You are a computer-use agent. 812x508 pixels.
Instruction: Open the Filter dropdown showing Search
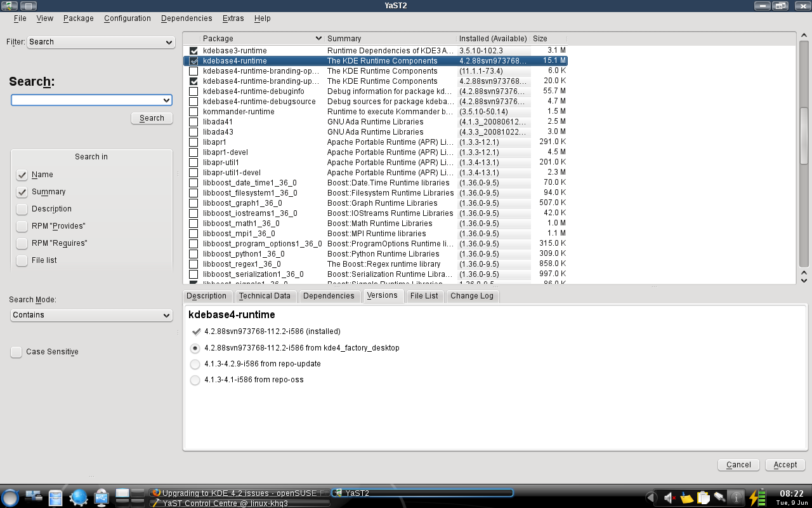click(x=100, y=42)
